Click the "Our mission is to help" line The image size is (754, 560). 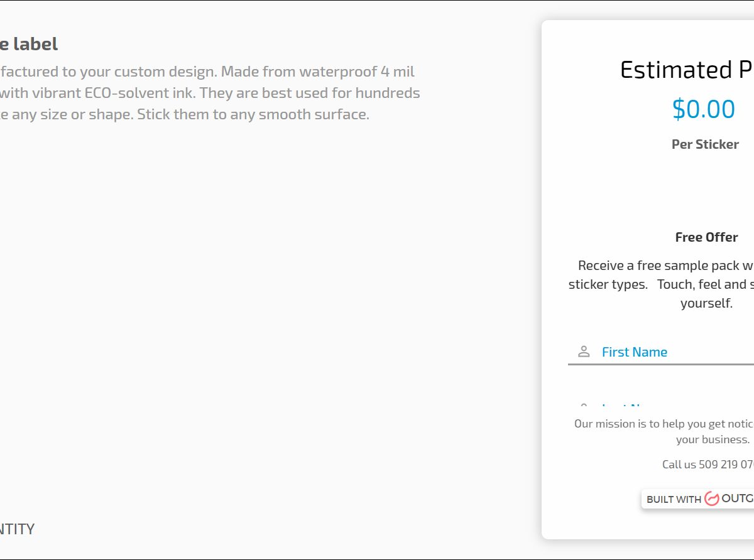click(664, 424)
